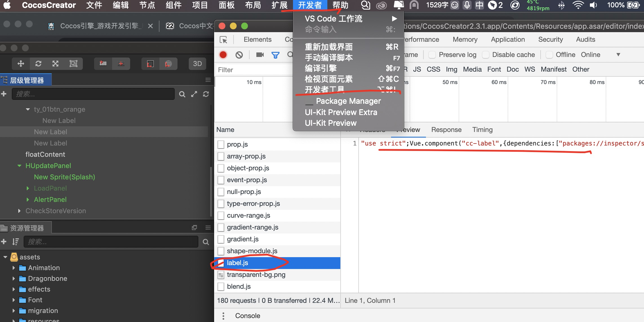Expand the Animation folder in assets
Viewport: 644px width, 322px height.
14,268
